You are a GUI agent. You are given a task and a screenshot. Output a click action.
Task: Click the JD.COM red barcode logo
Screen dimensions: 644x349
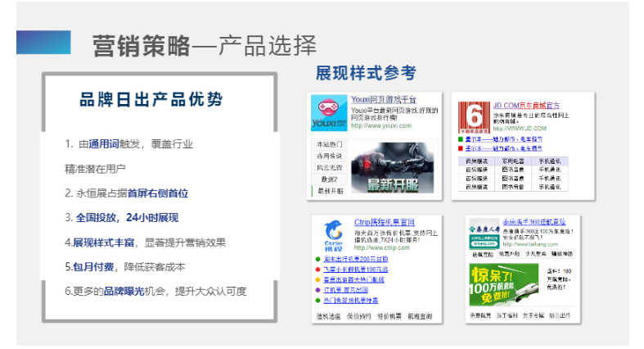point(473,117)
